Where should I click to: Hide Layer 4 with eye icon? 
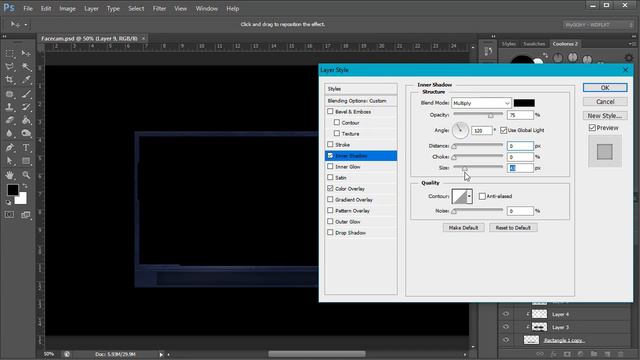pos(506,314)
